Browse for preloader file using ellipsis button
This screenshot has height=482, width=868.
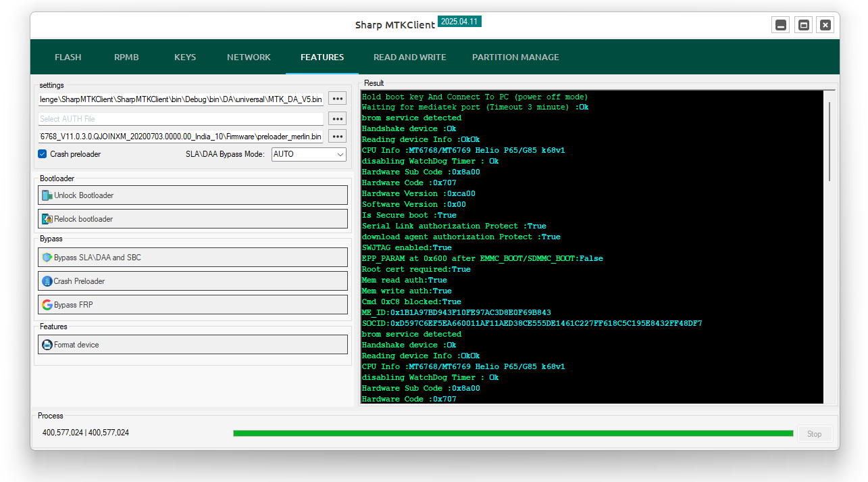[338, 136]
